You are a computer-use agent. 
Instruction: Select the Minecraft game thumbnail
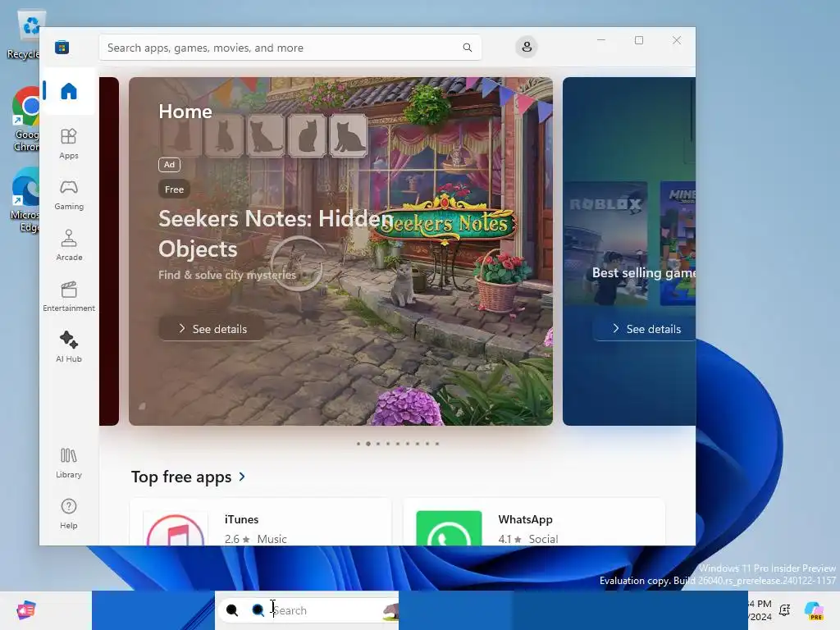pyautogui.click(x=678, y=244)
